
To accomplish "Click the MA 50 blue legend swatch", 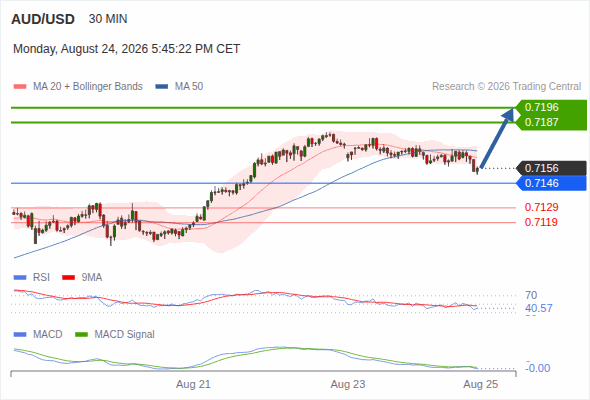I will point(161,87).
